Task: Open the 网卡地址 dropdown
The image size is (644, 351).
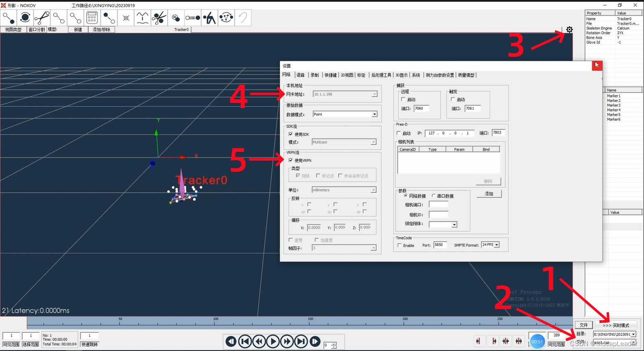Action: coord(345,94)
